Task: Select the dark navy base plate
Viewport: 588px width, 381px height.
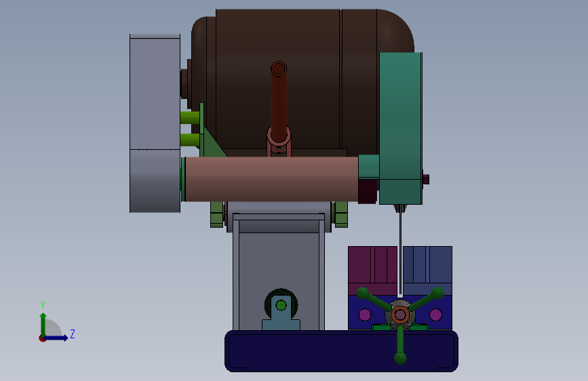Action: [x=341, y=351]
